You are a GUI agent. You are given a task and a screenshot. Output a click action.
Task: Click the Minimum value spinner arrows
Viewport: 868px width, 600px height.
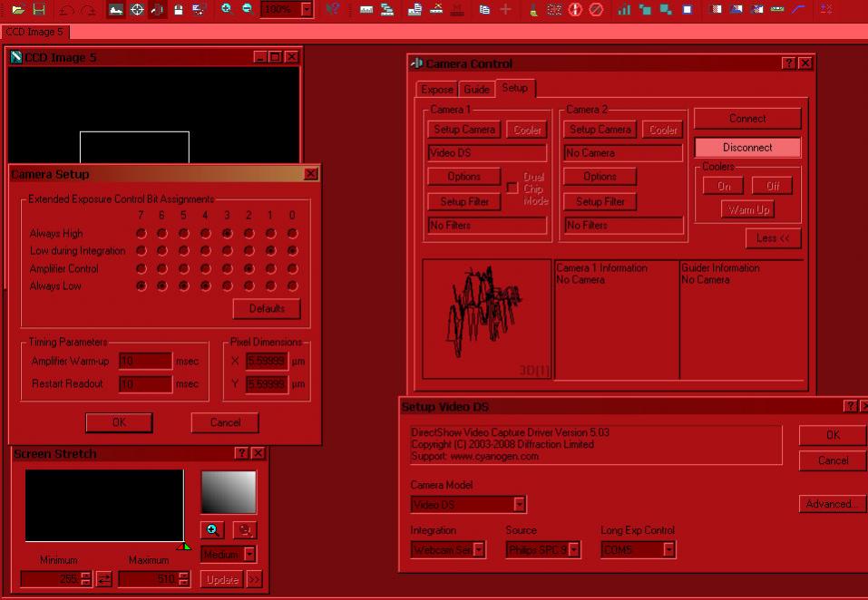[85, 579]
